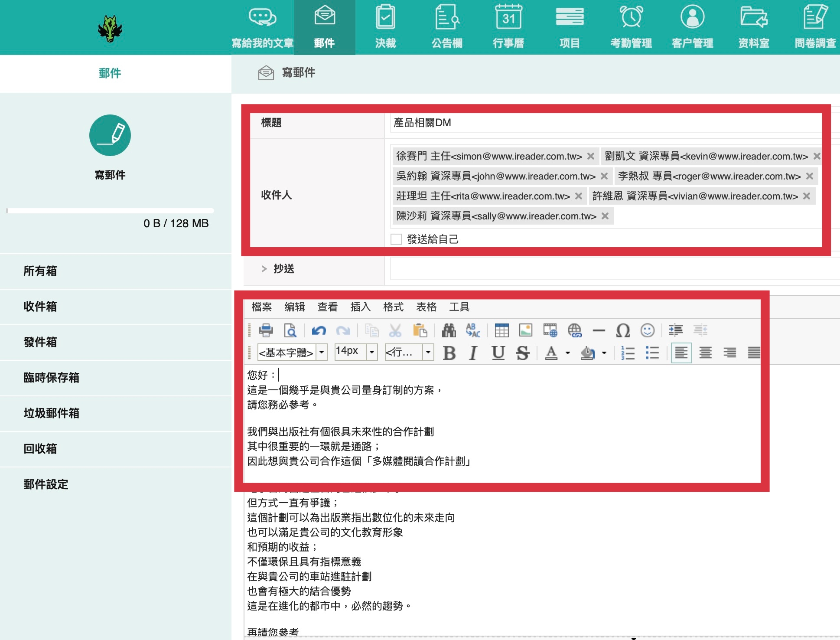The height and width of the screenshot is (640, 840).
Task: Toggle bold formatting button
Action: pos(449,353)
